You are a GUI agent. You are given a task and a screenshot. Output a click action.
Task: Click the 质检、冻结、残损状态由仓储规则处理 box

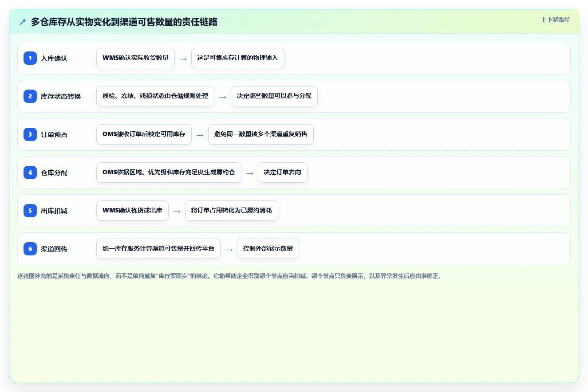(155, 96)
